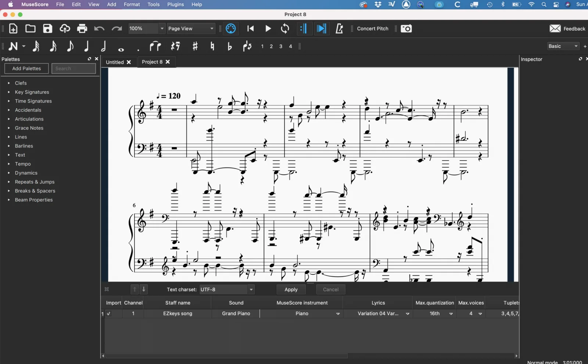Enable note input mode with the N icon
Image resolution: width=588 pixels, height=364 pixels.
pos(13,46)
